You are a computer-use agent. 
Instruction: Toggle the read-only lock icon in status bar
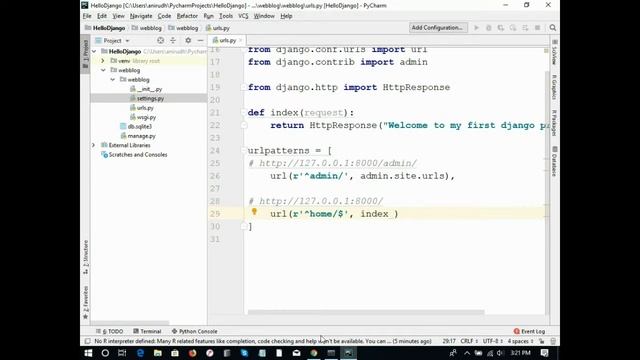[x=542, y=341]
